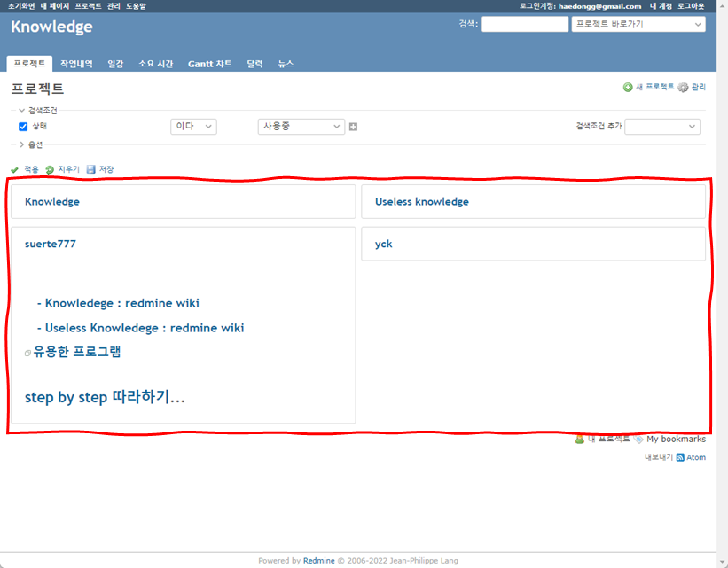Click 도움말 in top menu
Screen dimensions: 728x568
click(x=136, y=6)
